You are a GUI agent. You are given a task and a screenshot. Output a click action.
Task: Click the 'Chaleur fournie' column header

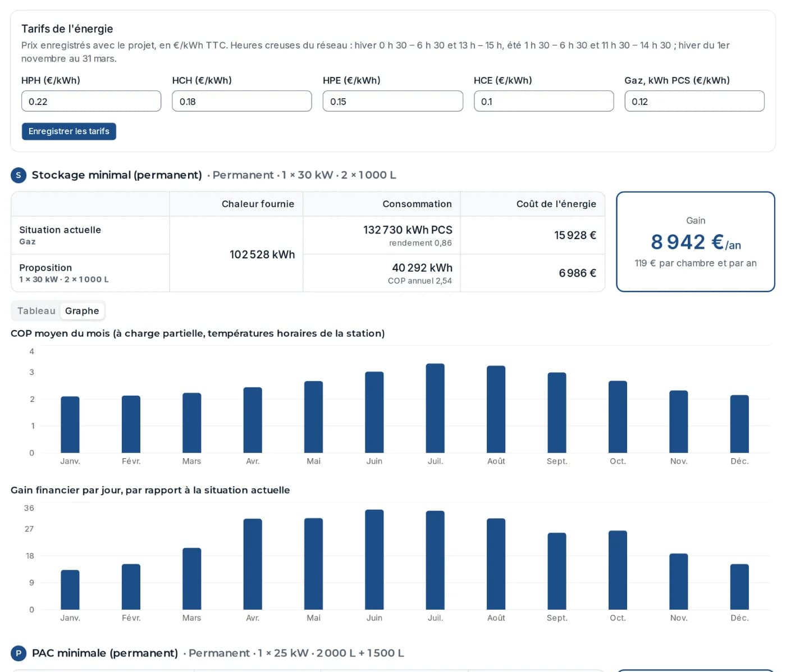click(258, 204)
